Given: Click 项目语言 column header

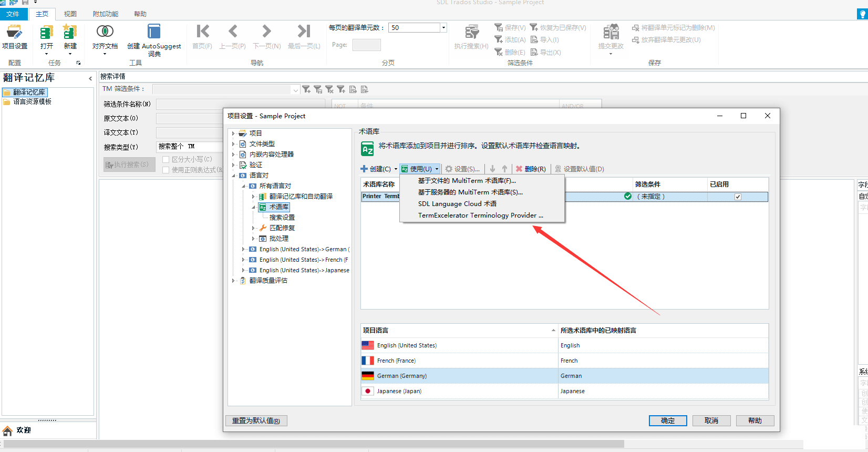Looking at the screenshot, I should (459, 330).
